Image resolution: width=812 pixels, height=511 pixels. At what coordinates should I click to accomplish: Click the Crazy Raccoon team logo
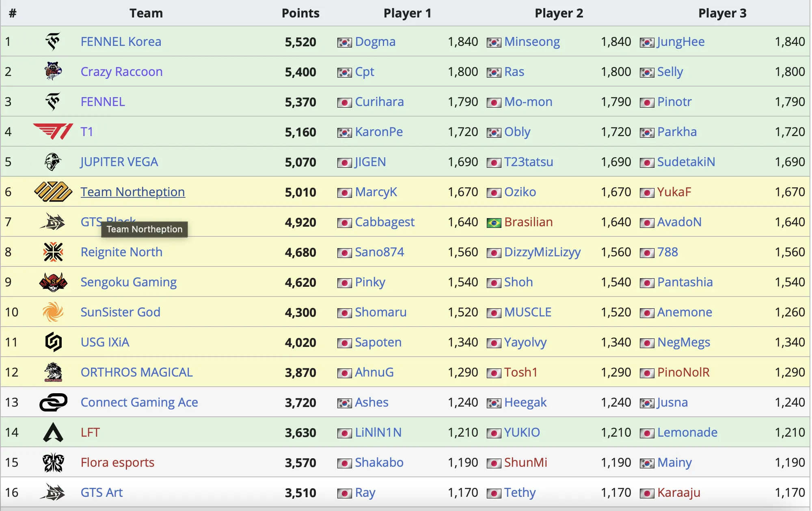coord(53,71)
